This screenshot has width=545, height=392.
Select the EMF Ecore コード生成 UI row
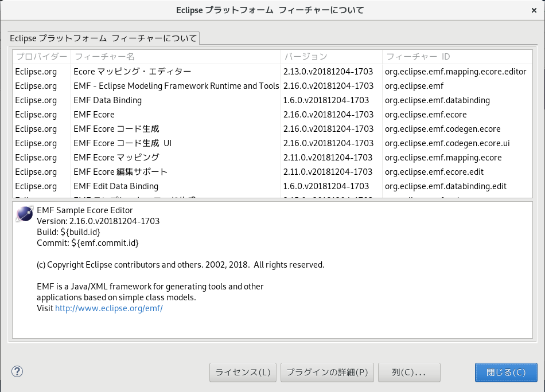click(x=272, y=143)
